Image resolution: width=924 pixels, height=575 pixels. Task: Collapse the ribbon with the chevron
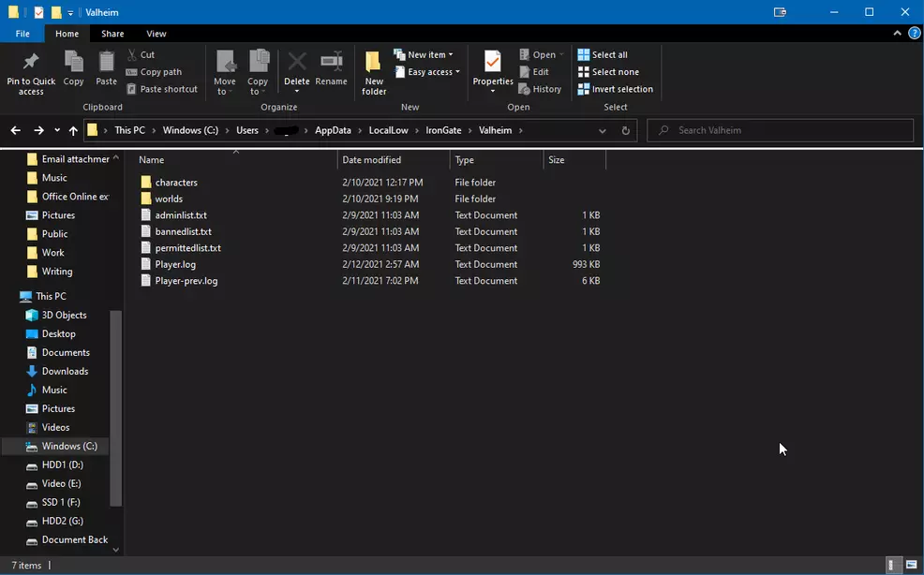tap(897, 34)
